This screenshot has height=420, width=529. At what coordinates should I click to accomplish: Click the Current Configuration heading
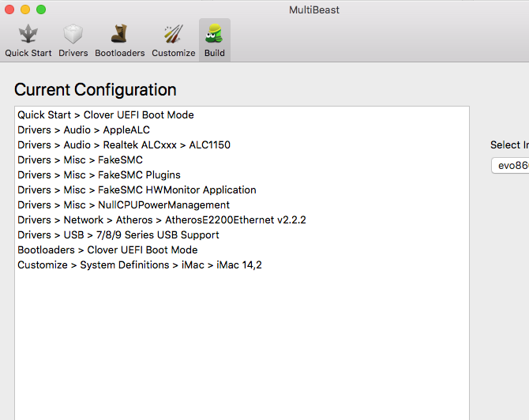(x=95, y=90)
